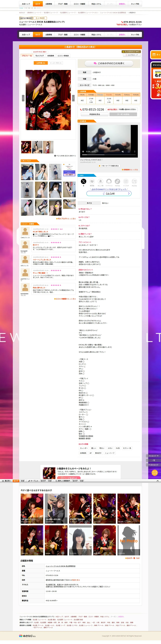Screen dimensions: 161x644
Task: Open the 女の子一覧 (12) link
Action: tap(133, 558)
